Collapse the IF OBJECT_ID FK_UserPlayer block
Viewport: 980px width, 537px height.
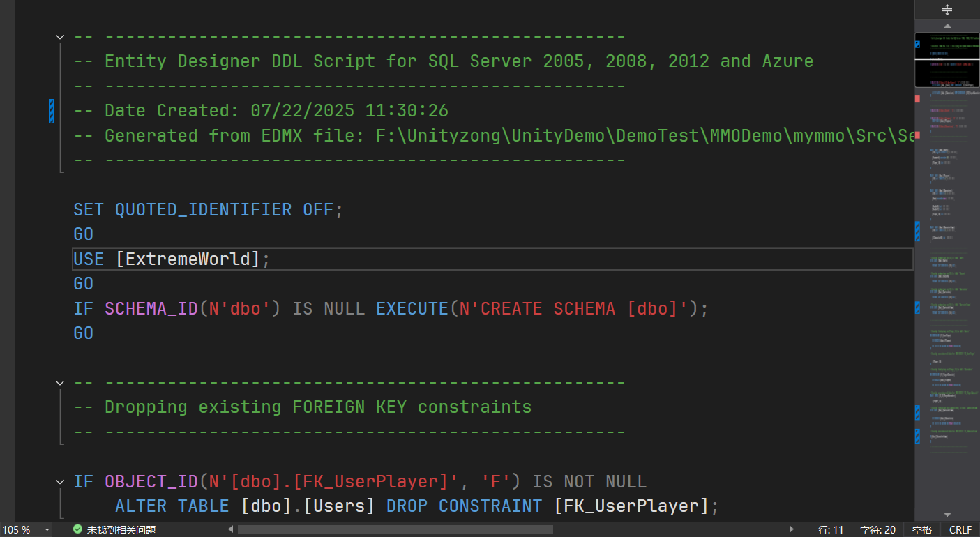pos(60,482)
